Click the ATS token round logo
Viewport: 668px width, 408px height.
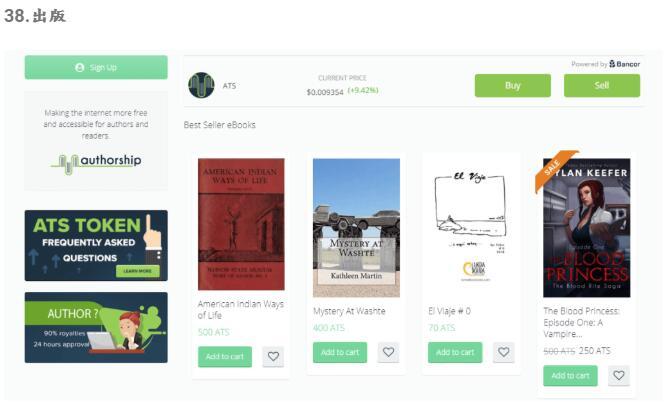click(202, 85)
